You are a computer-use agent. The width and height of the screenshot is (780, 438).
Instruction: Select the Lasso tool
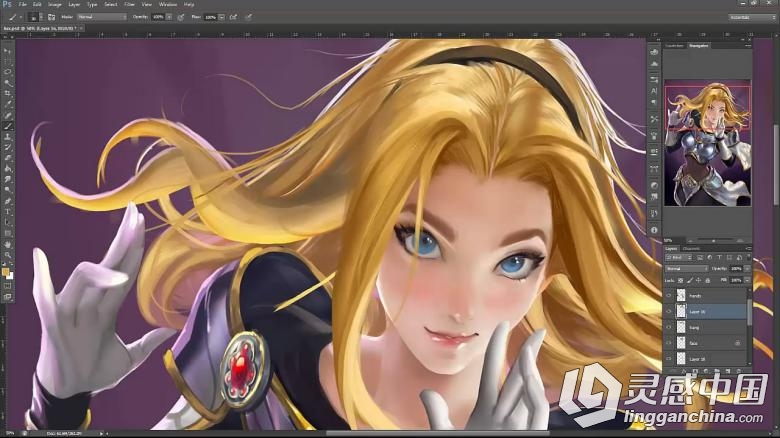tap(7, 72)
